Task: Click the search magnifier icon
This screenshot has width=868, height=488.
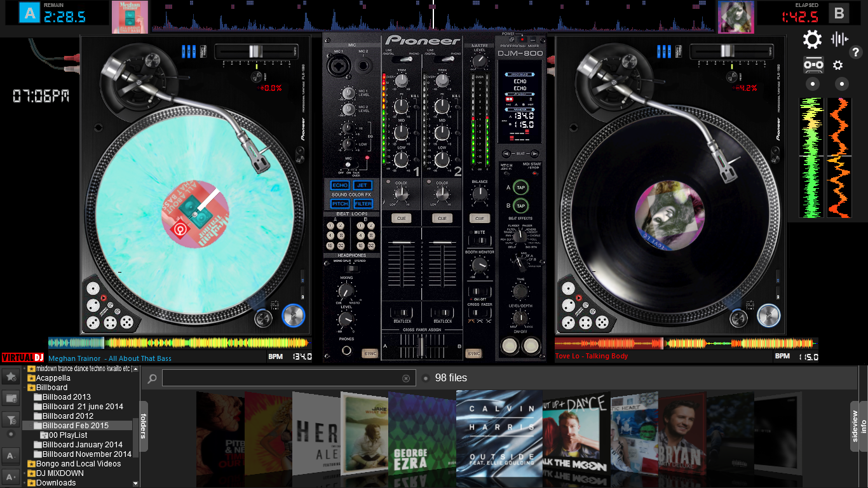Action: [x=152, y=379]
